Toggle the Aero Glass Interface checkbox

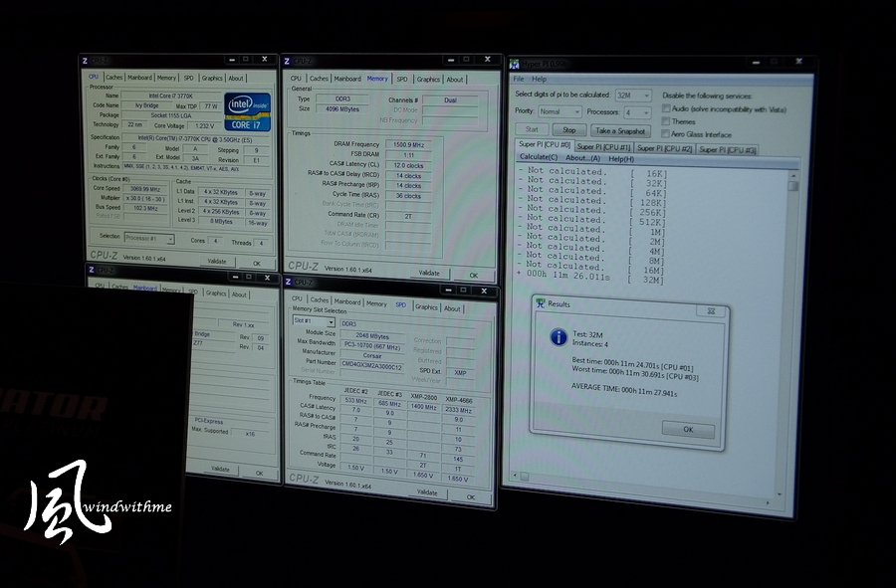click(665, 133)
